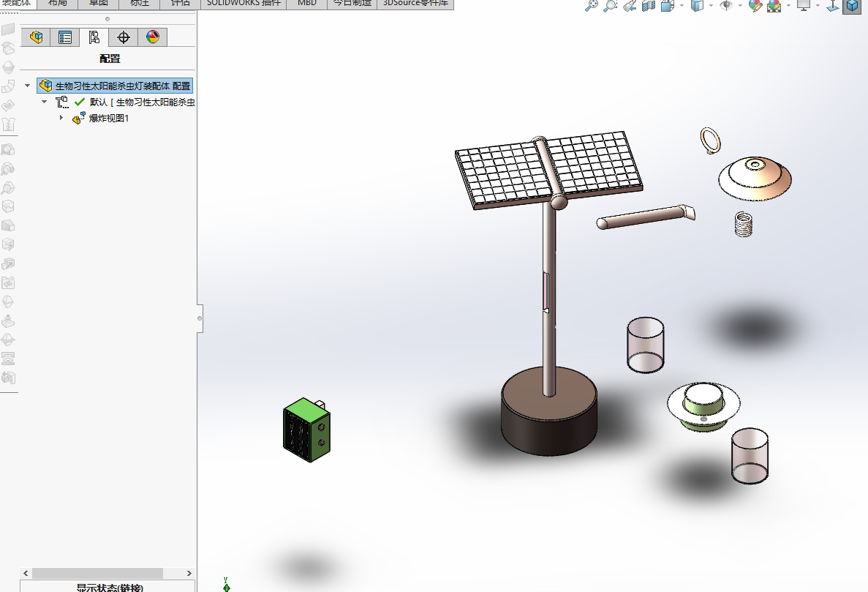Open the DisplayManager color sphere tab
The image size is (868, 592).
[153, 37]
